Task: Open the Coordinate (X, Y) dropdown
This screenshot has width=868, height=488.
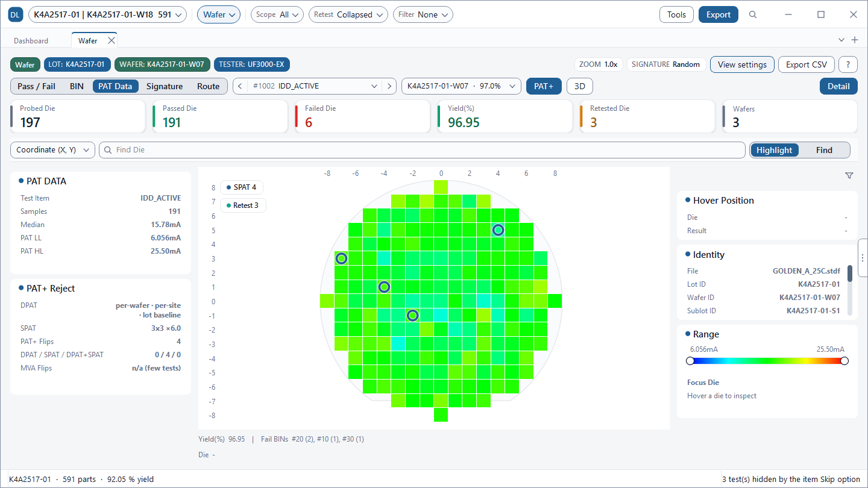Action: point(52,150)
